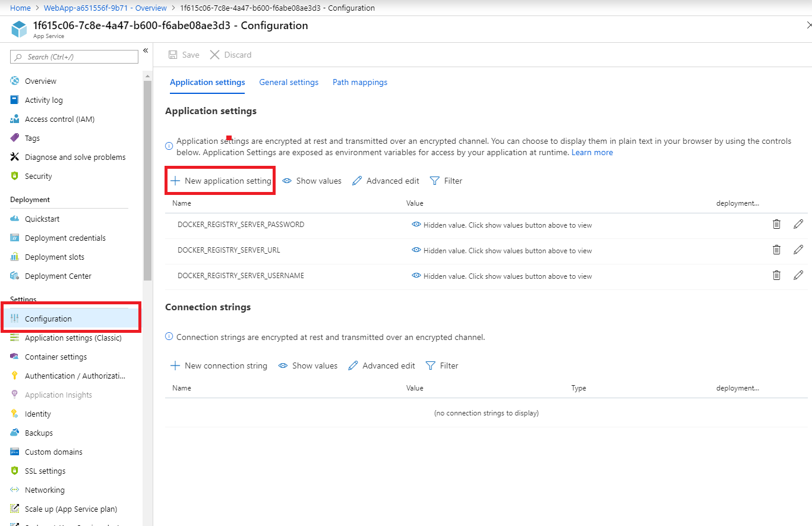812x526 pixels.
Task: Add a New application setting
Action: click(220, 181)
